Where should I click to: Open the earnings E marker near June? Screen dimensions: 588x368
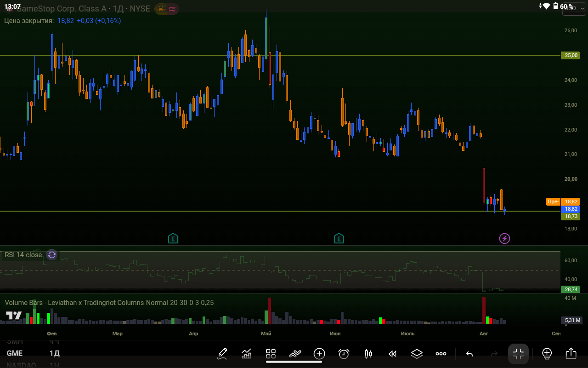(339, 238)
